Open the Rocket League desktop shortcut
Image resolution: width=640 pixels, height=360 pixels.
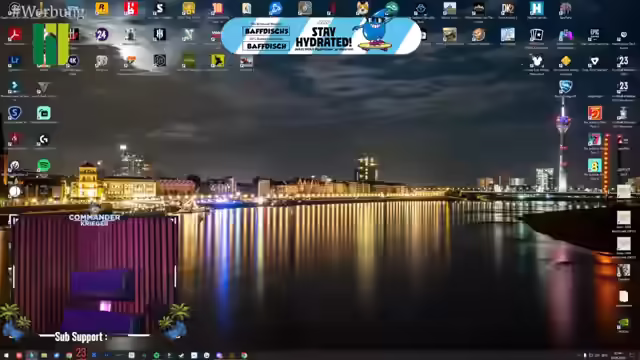[x=565, y=87]
